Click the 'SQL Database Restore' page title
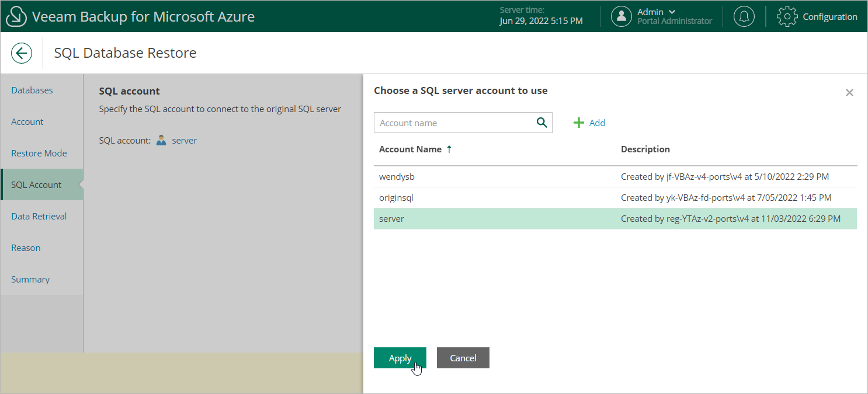 tap(125, 53)
